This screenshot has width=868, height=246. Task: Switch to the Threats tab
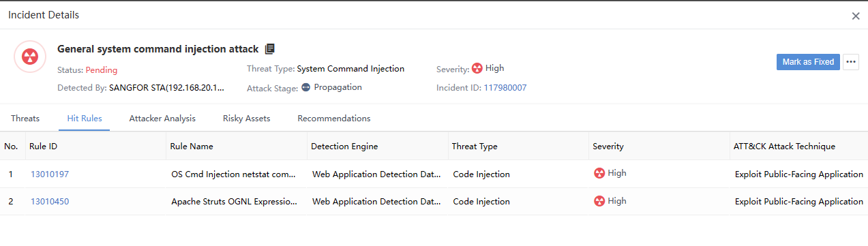[x=25, y=119]
